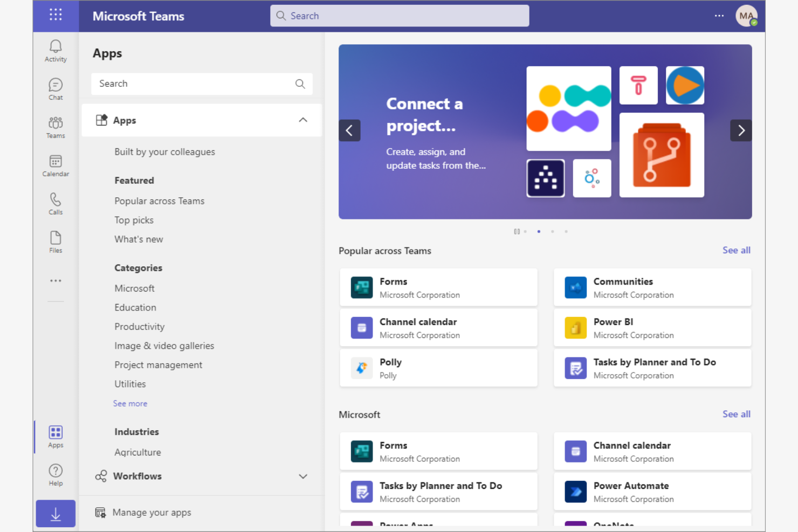
Task: Open Channel calendar under Popular across Teams
Action: 438,328
